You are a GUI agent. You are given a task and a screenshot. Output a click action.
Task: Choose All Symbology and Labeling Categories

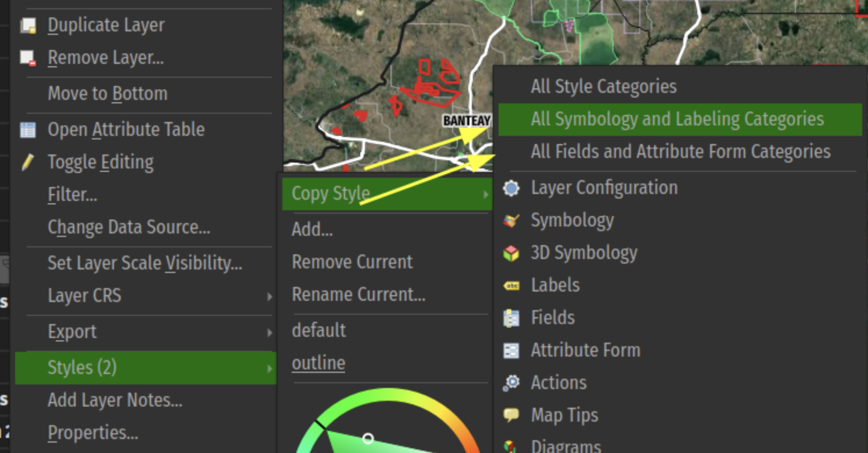click(677, 120)
